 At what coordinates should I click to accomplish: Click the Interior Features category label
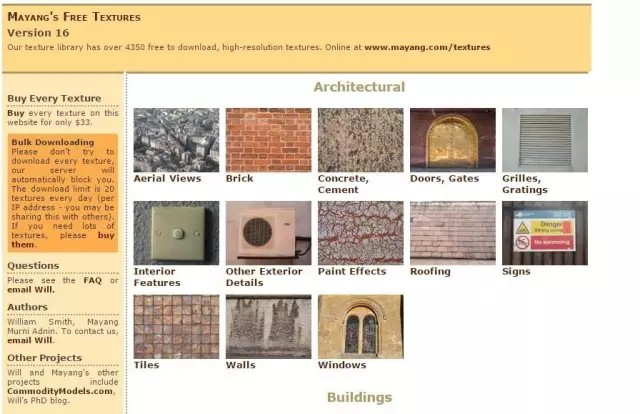coord(157,277)
